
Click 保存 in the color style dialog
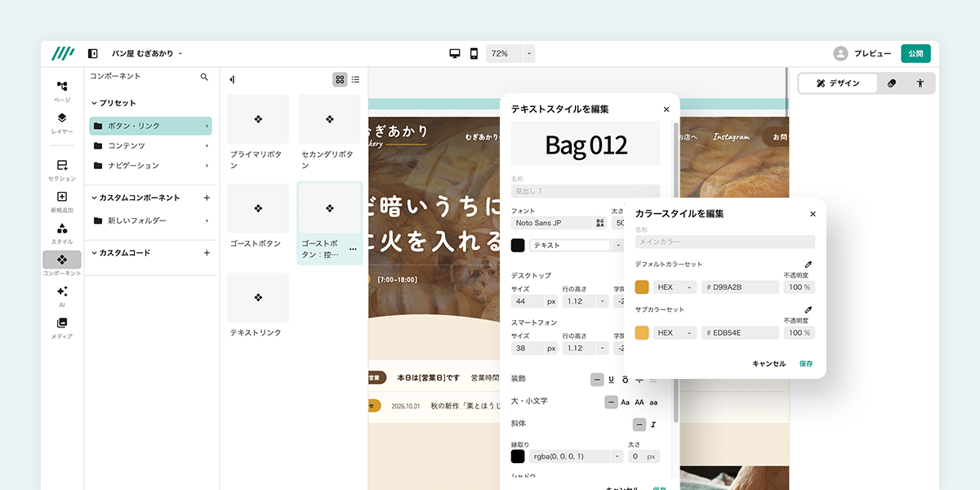[806, 363]
